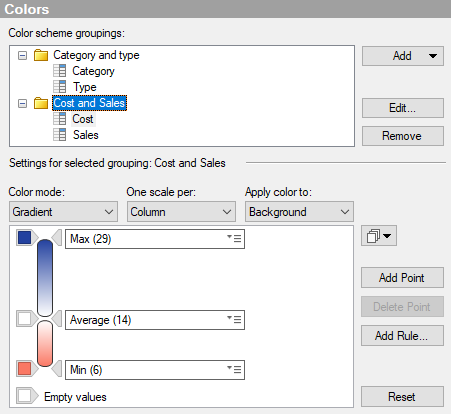Click the Type column table icon

[60, 87]
